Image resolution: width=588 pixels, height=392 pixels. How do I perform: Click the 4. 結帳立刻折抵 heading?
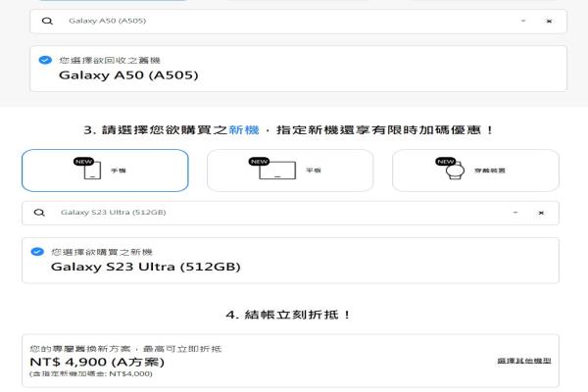click(x=288, y=315)
